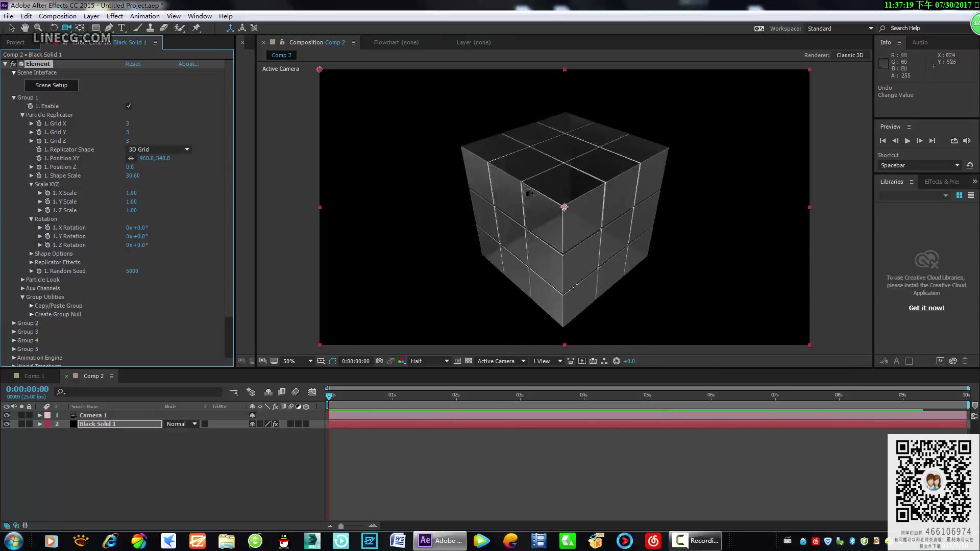Hide the Black Solid 1 layer eye
The width and height of the screenshot is (980, 551).
pos(7,424)
